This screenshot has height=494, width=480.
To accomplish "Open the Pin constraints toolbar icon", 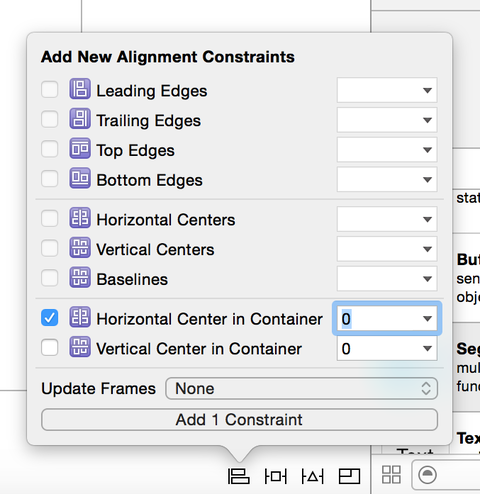I will click(275, 476).
